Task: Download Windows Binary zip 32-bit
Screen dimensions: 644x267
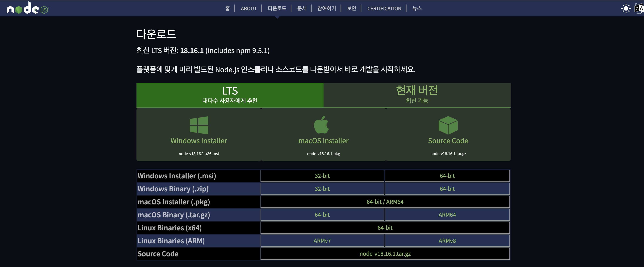Action: [x=322, y=189]
